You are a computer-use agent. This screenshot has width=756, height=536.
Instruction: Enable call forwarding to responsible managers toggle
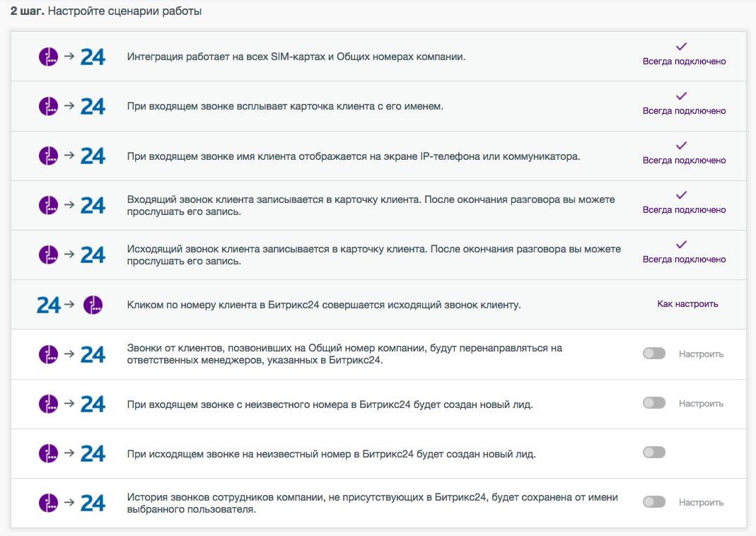pyautogui.click(x=654, y=354)
